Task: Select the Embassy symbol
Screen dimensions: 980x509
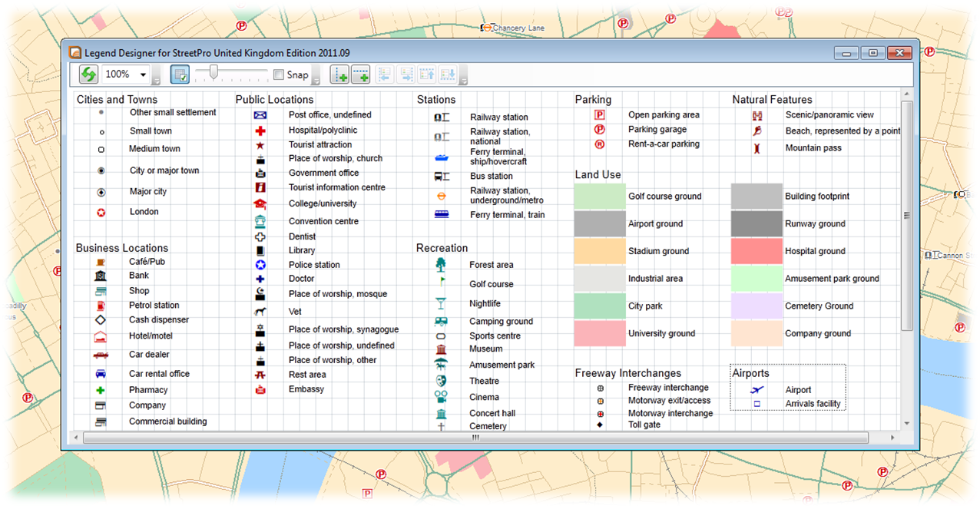Action: pos(260,390)
